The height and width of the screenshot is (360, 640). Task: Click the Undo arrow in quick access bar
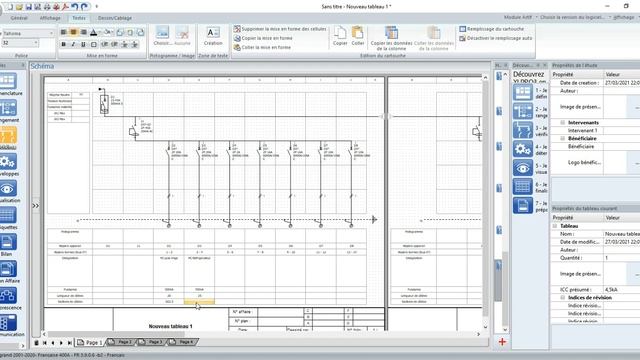[75, 7]
